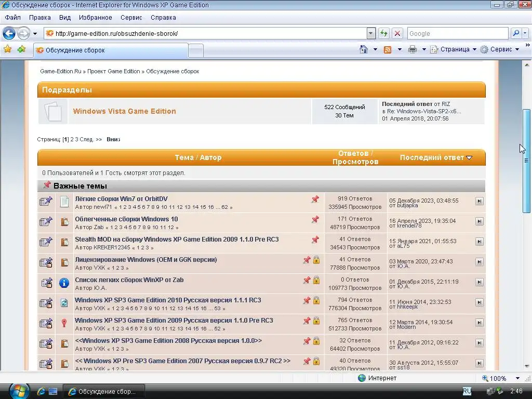The height and width of the screenshot is (399, 532).
Task: Open Список легких сборок WinXP от Zab
Action: [129, 280]
